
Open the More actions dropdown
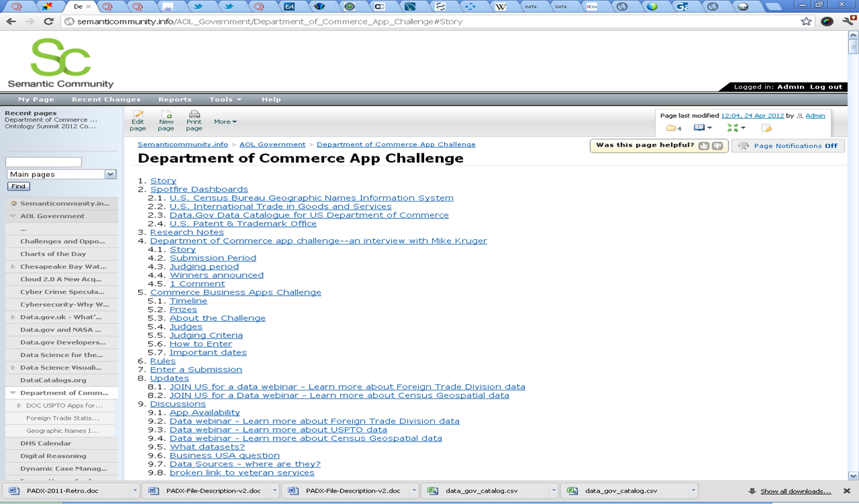point(225,122)
